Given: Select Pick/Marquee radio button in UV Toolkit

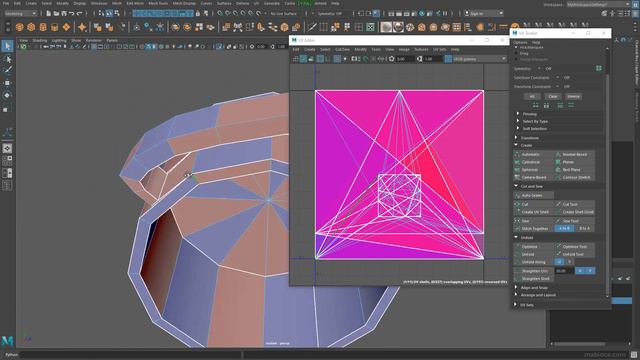Looking at the screenshot, I should 517,48.
